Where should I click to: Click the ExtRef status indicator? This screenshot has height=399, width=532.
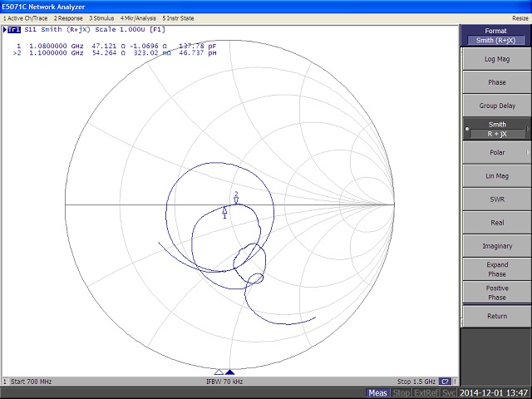pyautogui.click(x=426, y=393)
